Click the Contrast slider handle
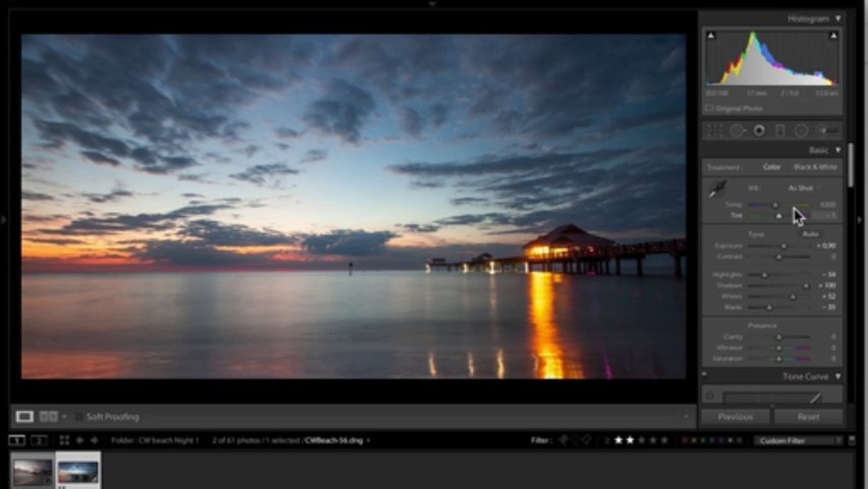 778,257
